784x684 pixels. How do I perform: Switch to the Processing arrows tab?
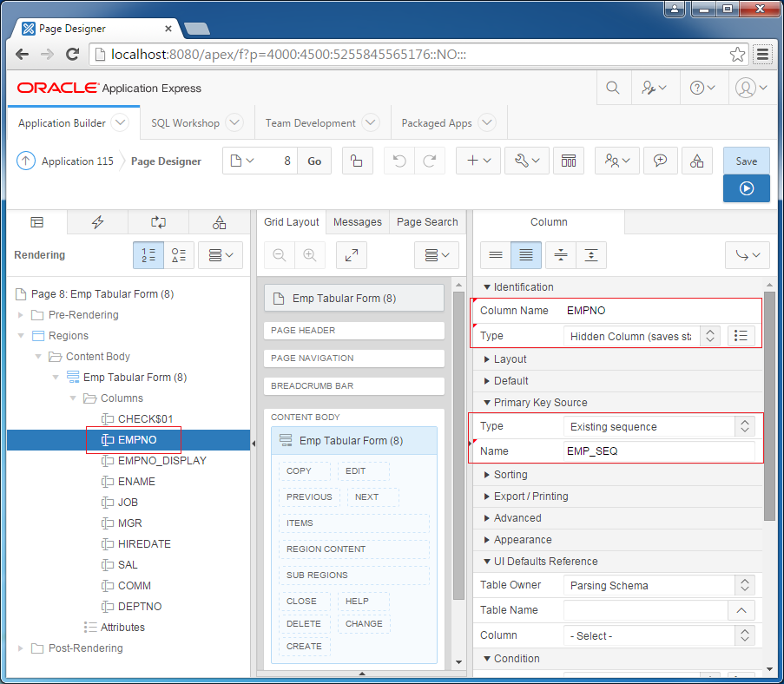pos(159,222)
